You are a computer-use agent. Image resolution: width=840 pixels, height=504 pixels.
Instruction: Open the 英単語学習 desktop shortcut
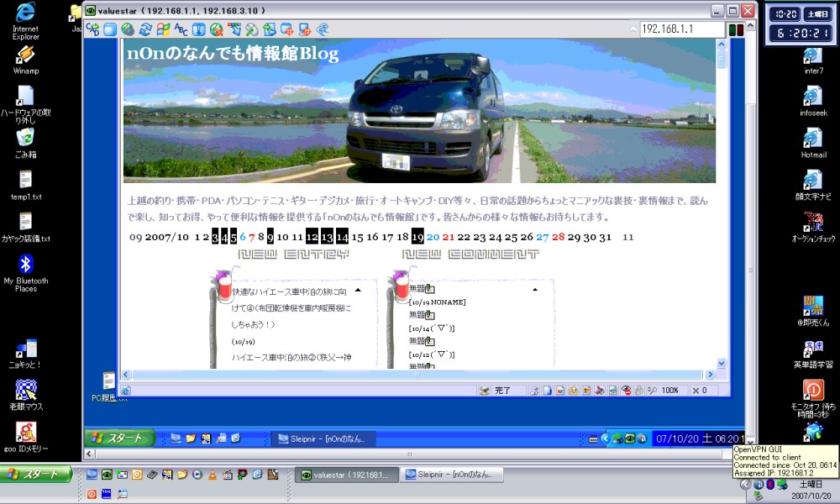click(x=813, y=354)
